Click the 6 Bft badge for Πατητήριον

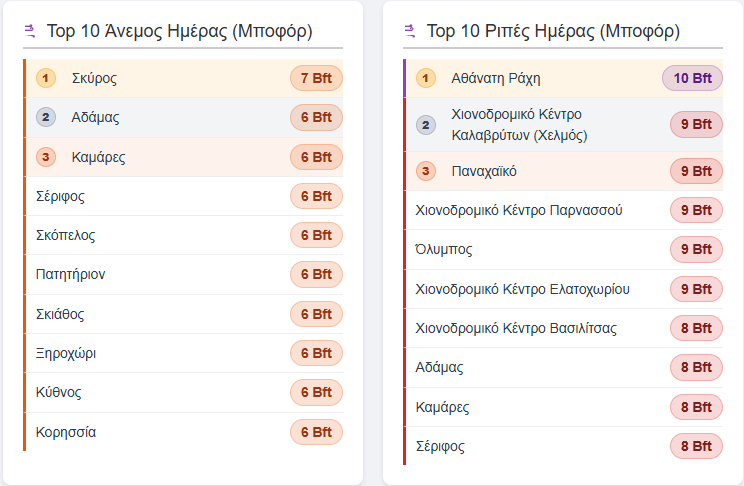(316, 274)
